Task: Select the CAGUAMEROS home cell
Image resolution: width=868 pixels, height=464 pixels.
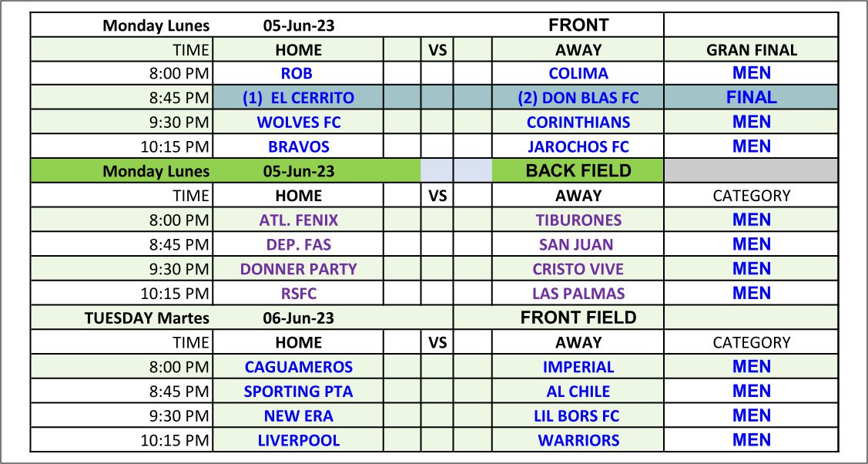Action: [298, 366]
